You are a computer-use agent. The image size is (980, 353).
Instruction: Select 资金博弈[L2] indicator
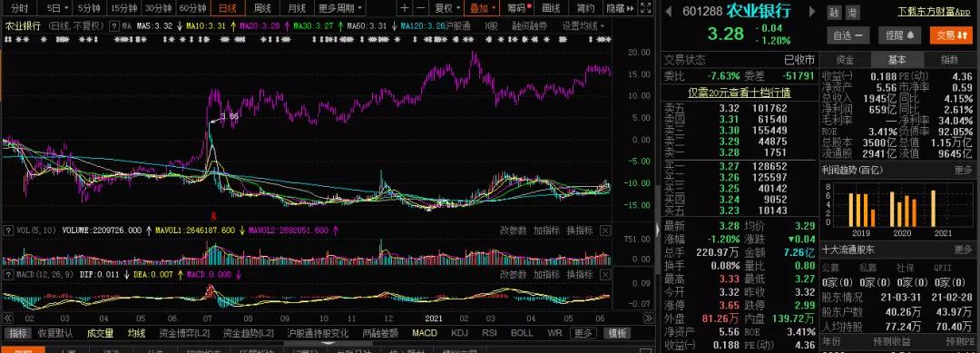pos(184,333)
